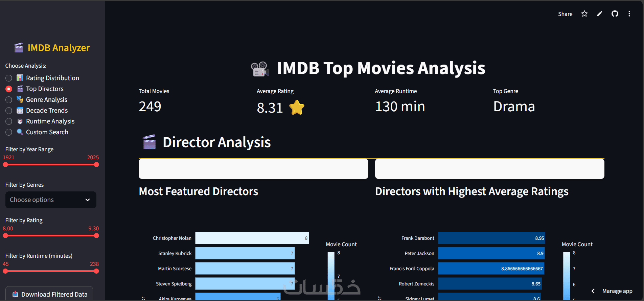Click the Rating slider minimum handle at 8.00
The height and width of the screenshot is (301, 644).
pos(5,236)
